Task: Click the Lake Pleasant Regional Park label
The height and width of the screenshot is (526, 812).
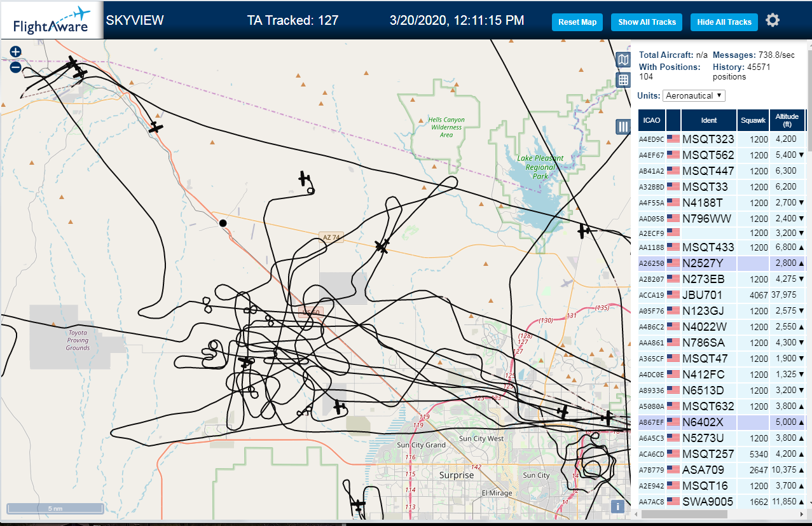Action: click(x=540, y=167)
